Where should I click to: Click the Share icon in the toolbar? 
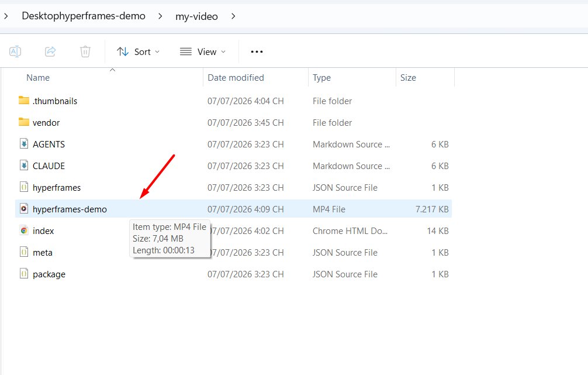(50, 51)
